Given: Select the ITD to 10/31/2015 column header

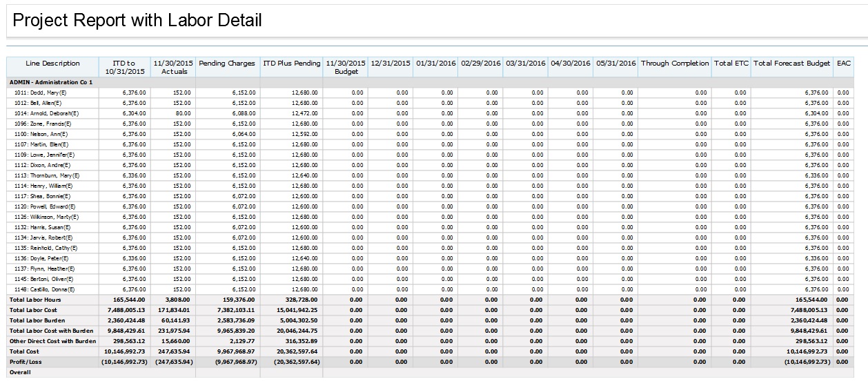Looking at the screenshot, I should (125, 67).
